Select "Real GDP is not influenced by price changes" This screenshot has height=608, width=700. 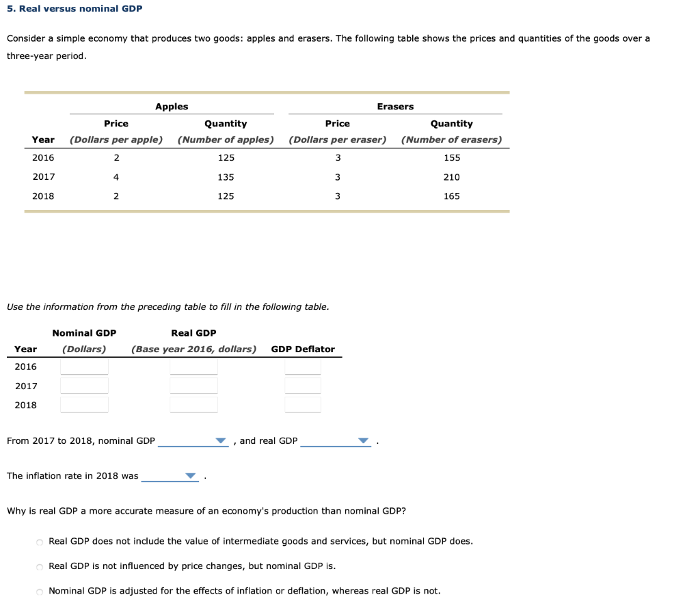[39, 567]
